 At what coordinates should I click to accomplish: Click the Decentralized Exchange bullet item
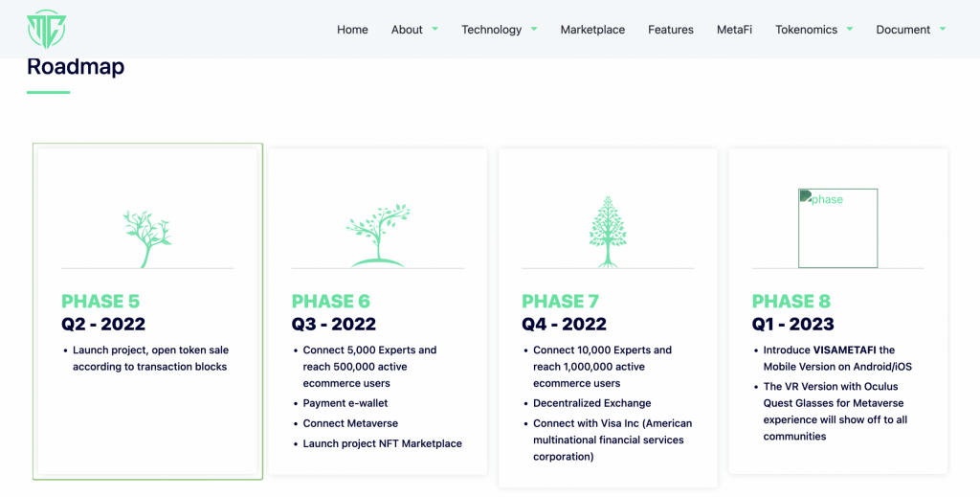[591, 403]
